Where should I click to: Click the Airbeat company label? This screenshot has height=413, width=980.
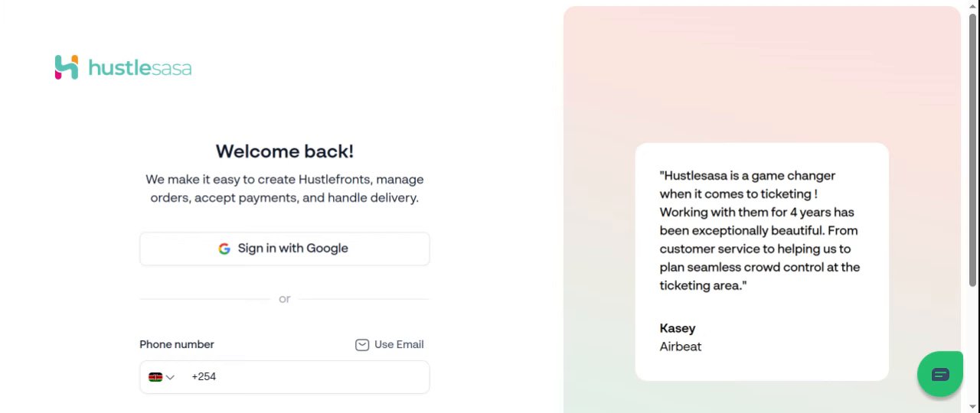point(681,346)
